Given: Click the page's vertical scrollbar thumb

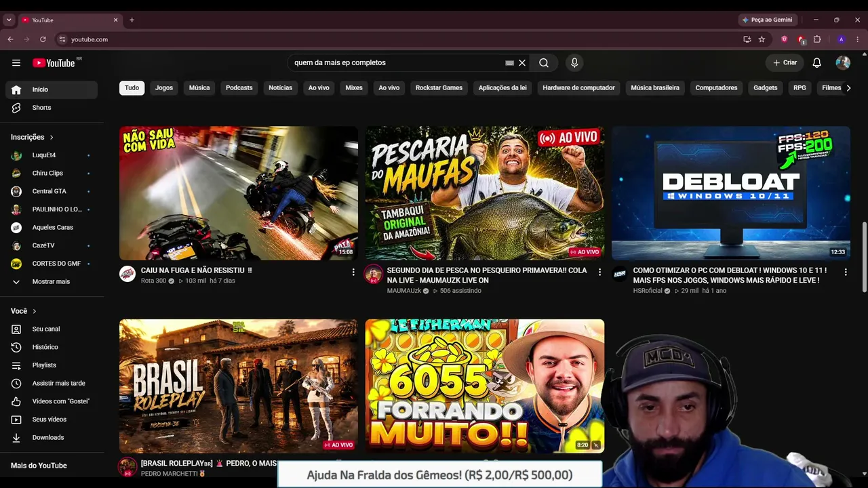Looking at the screenshot, I should pyautogui.click(x=864, y=258).
